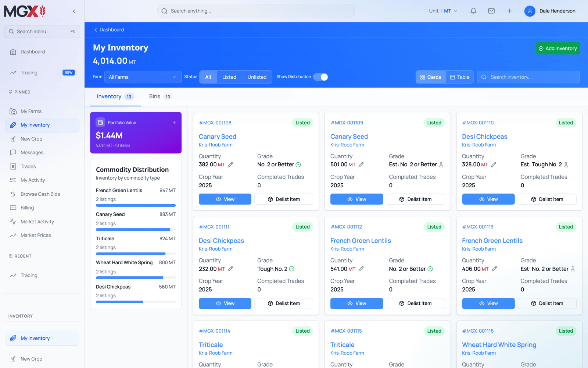Edit quantity pencil on card #MGX-001111
Viewport: 588px width, 368px height.
[230, 269]
